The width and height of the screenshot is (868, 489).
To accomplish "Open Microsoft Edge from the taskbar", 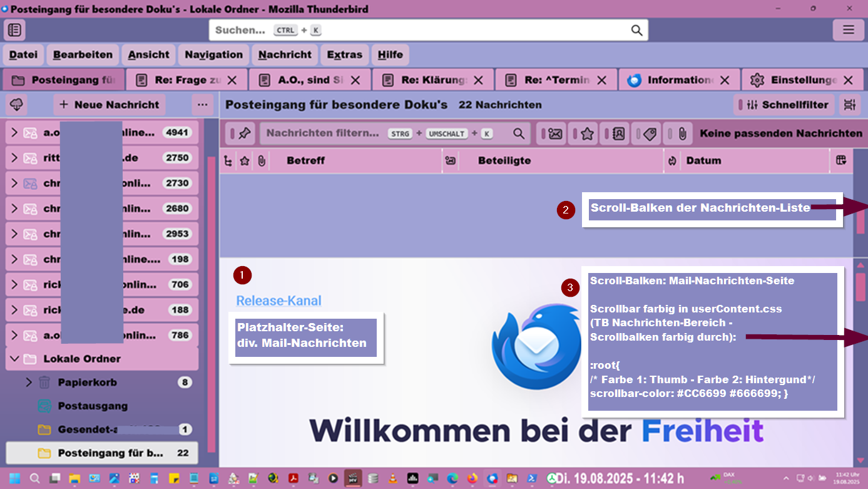I will (452, 478).
